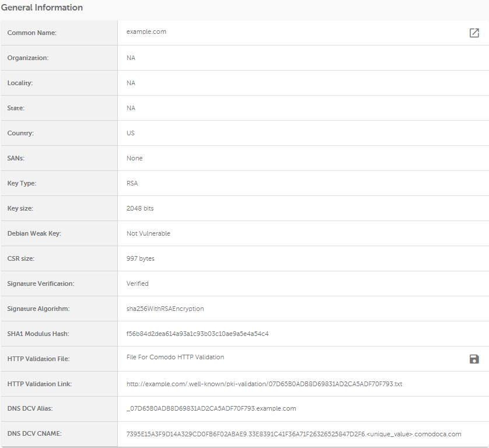Open example.com via external link icon
The height and width of the screenshot is (448, 489).
tap(474, 33)
